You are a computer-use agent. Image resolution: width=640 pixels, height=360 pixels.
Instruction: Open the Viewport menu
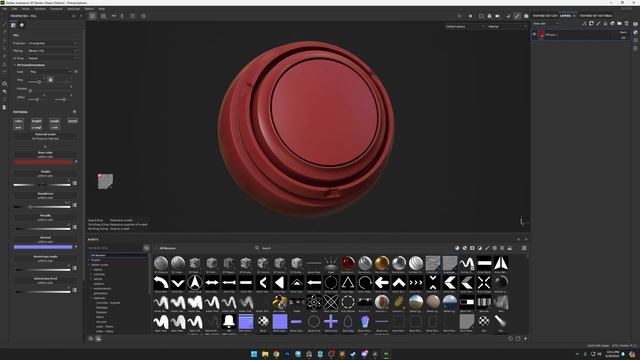56,9
